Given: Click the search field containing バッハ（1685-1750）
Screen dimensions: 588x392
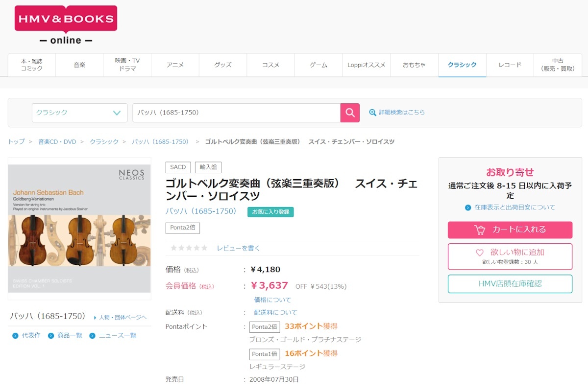Looking at the screenshot, I should pos(236,113).
